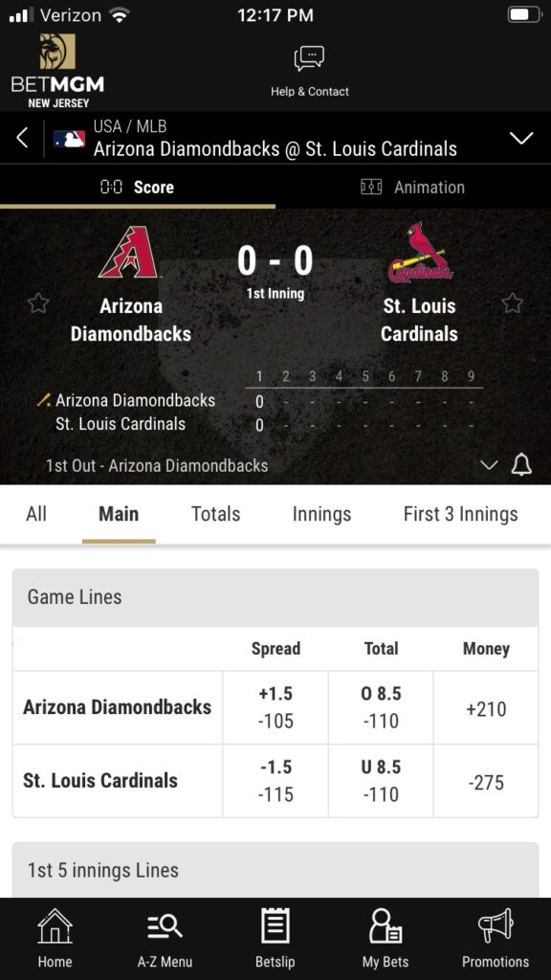Open the Betslip icon

275,925
